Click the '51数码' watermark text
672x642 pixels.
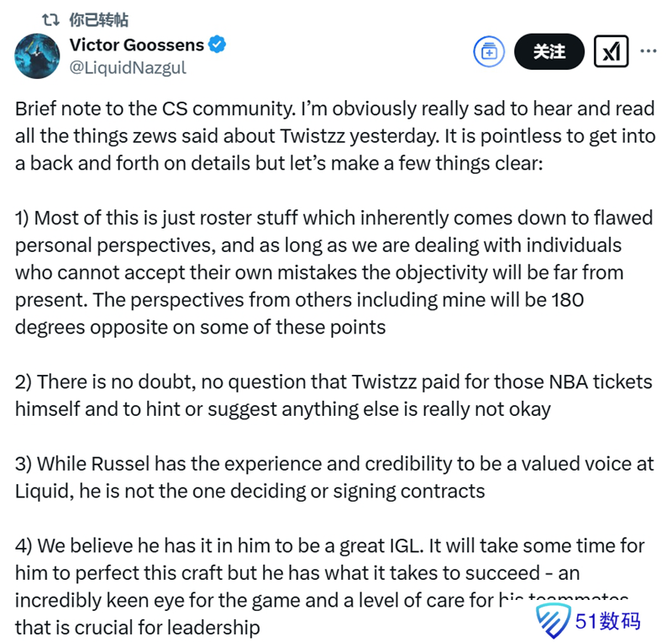click(608, 620)
